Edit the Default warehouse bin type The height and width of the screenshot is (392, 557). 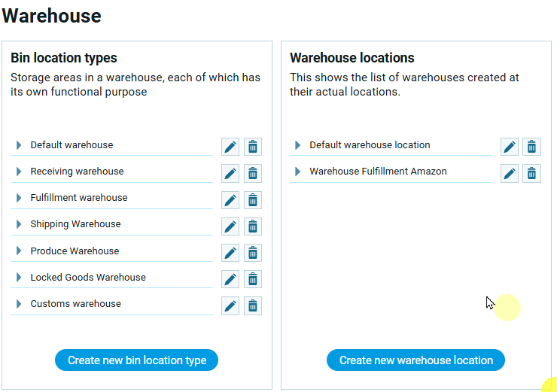tap(230, 147)
